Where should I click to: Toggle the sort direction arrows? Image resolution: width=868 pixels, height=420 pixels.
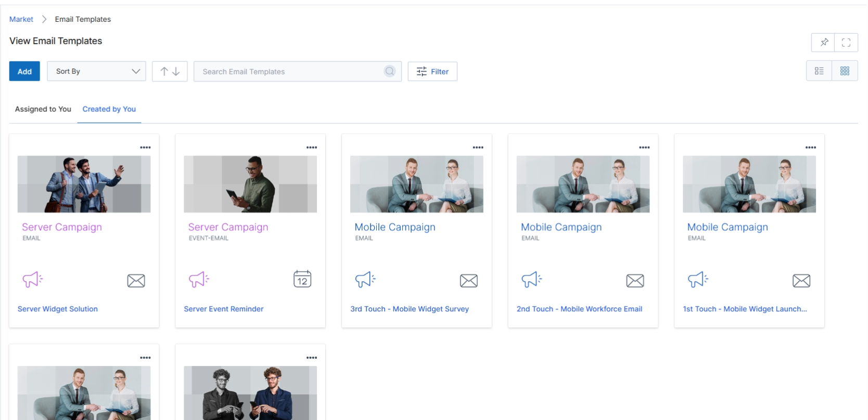170,71
